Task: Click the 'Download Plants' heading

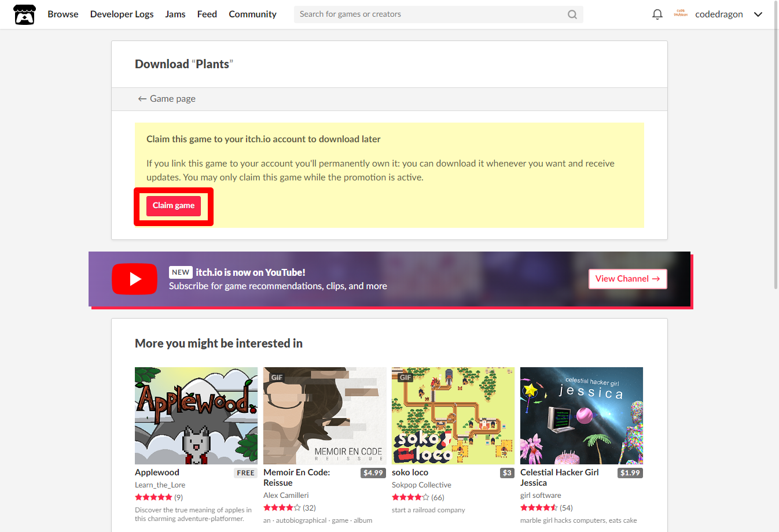Action: [184, 64]
